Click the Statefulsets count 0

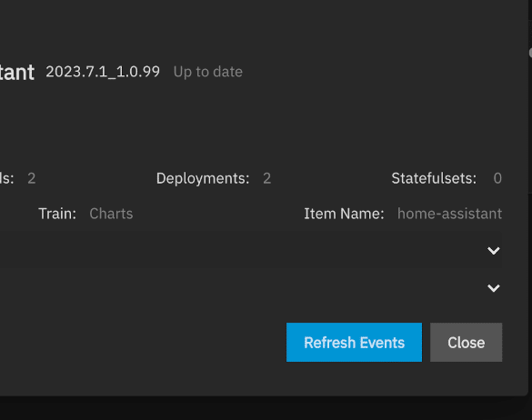(x=497, y=178)
